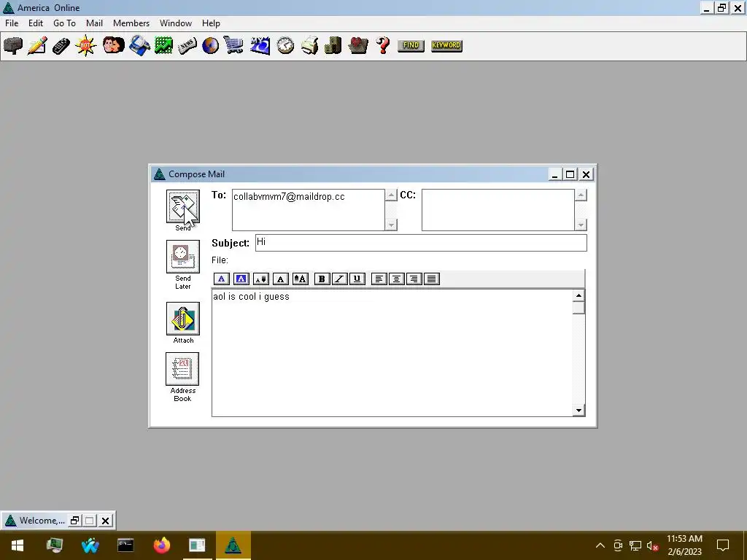
Task: Open the What's Hot starburst icon
Action: pos(86,46)
